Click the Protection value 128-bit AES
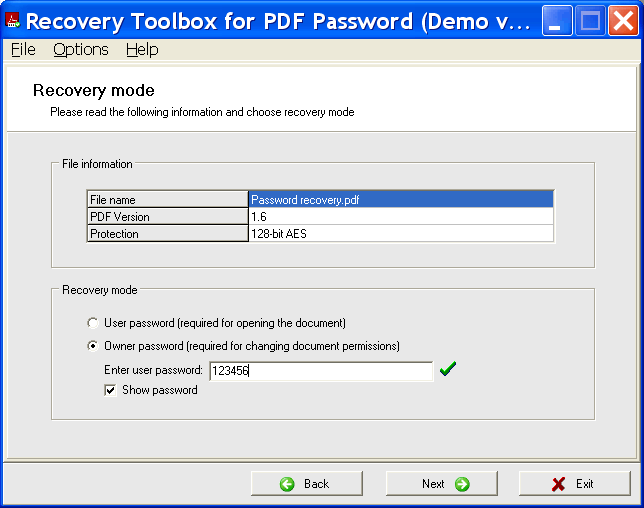Viewport: 644px width, 508px height. click(x=401, y=234)
